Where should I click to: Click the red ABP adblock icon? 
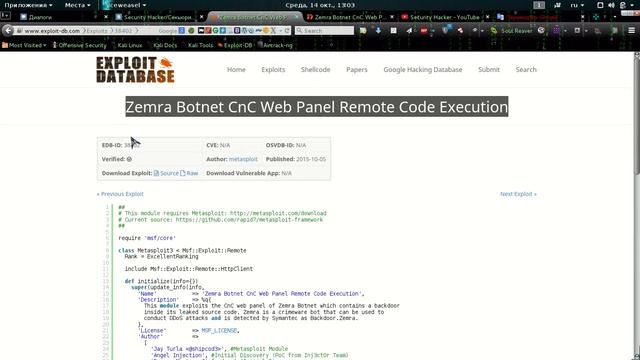pyautogui.click(x=424, y=31)
